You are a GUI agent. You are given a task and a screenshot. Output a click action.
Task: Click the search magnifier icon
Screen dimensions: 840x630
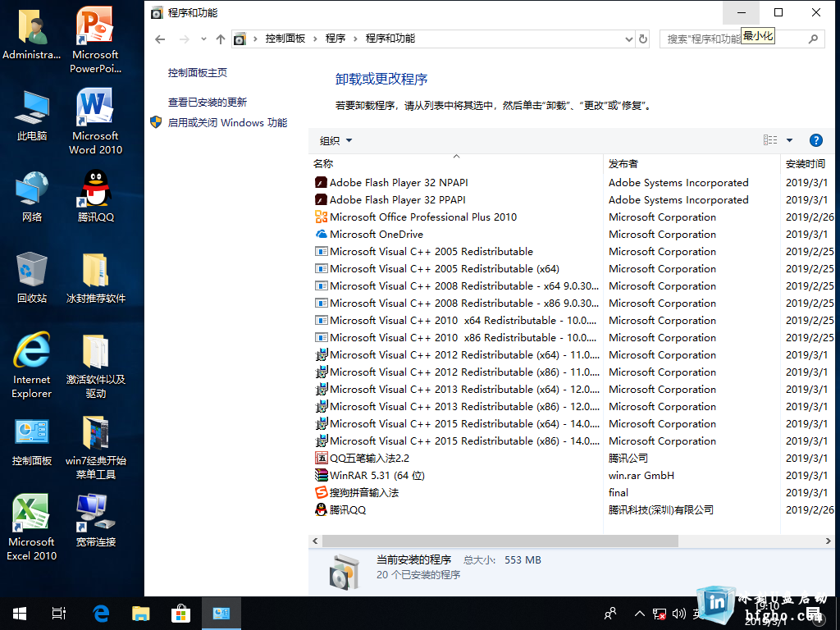(813, 39)
